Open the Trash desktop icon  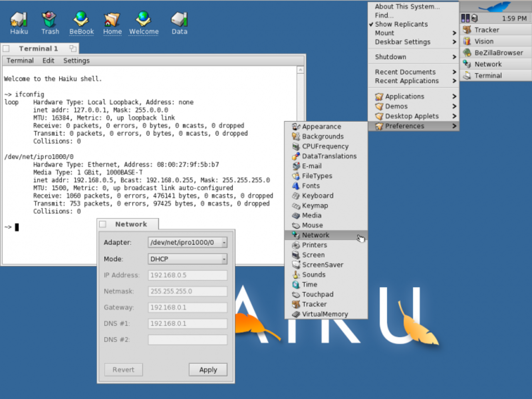(49, 20)
